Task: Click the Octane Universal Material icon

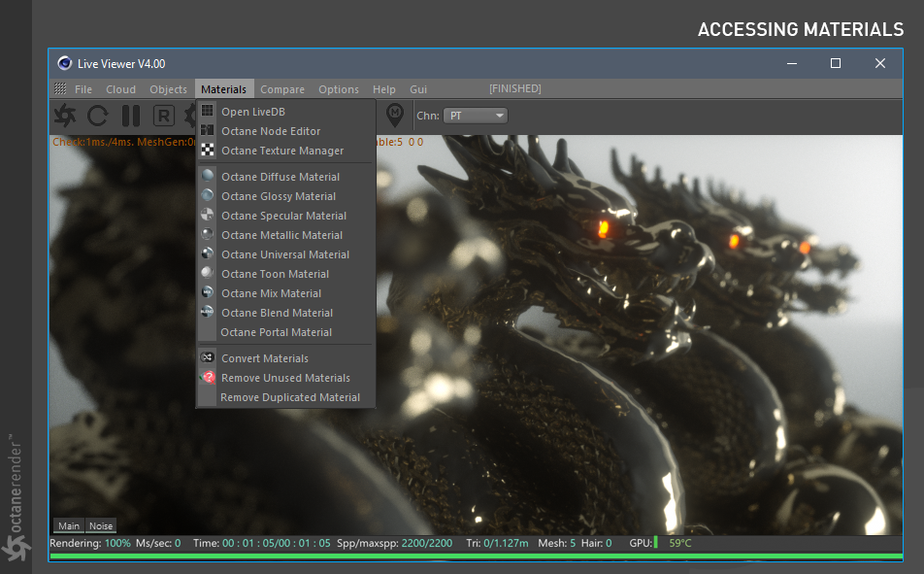Action: click(x=208, y=253)
